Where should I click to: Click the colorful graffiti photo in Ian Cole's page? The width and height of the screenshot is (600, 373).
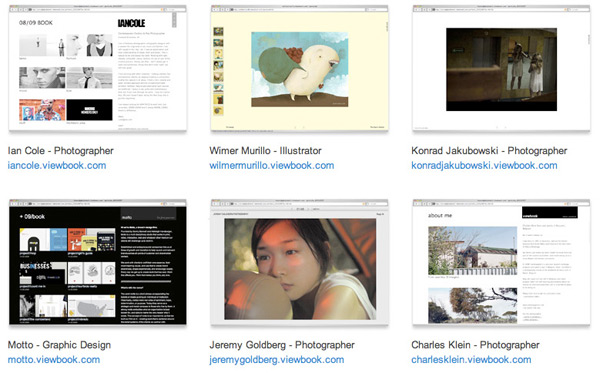(42, 110)
